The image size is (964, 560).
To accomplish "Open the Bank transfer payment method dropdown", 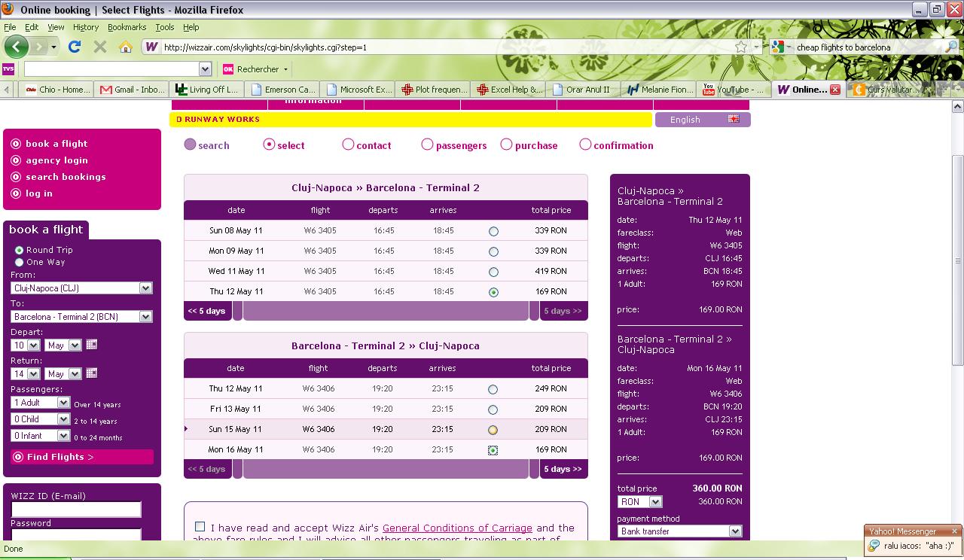I will 679,531.
